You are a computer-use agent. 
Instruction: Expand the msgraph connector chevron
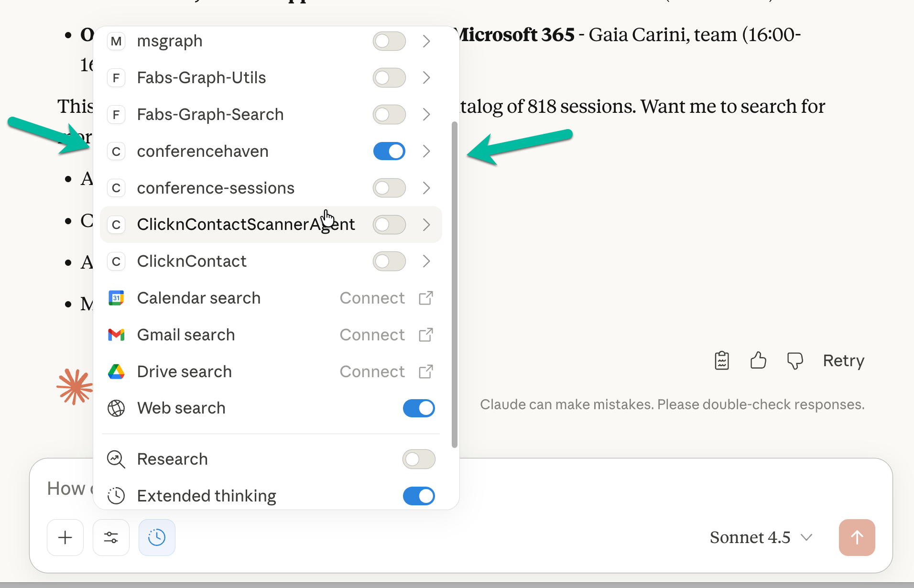point(426,41)
